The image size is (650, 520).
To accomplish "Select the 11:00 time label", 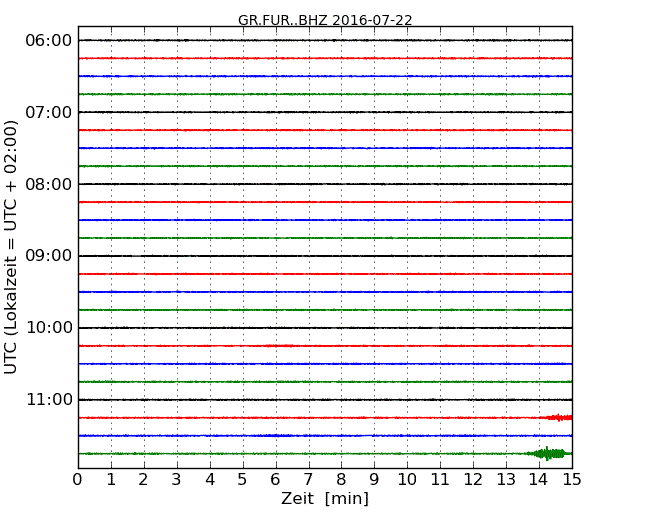I will coord(49,400).
